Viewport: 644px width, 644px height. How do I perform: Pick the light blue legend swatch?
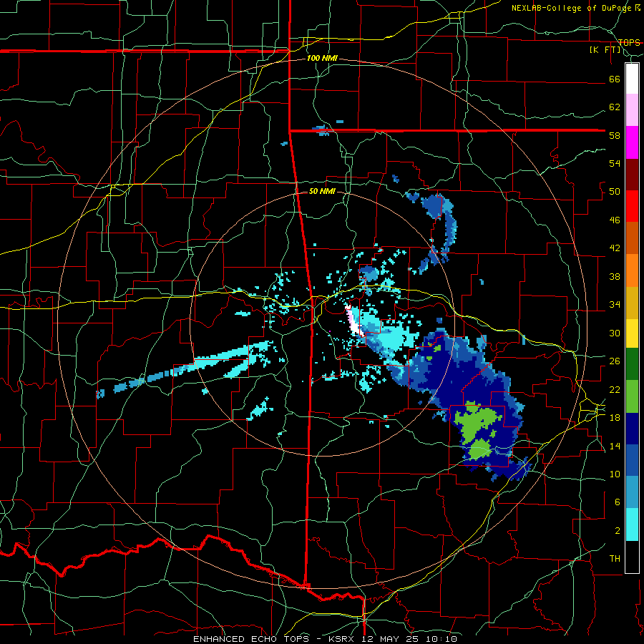click(632, 492)
